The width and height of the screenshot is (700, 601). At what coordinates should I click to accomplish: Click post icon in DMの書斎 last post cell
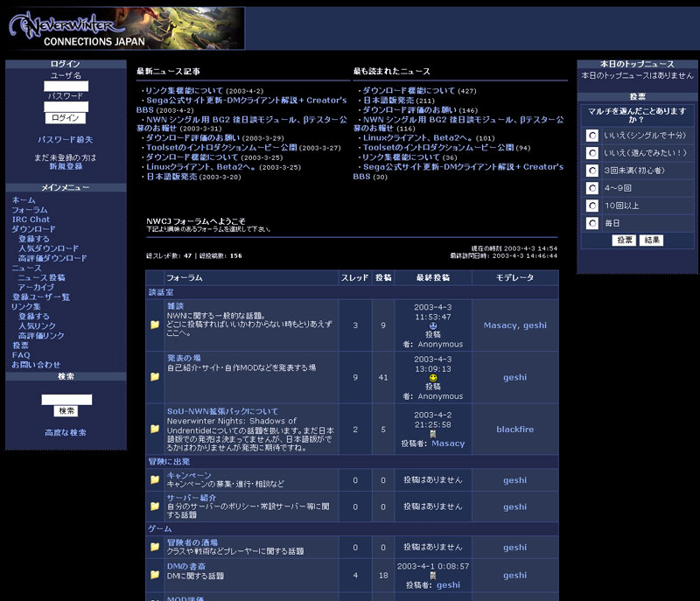pyautogui.click(x=432, y=576)
